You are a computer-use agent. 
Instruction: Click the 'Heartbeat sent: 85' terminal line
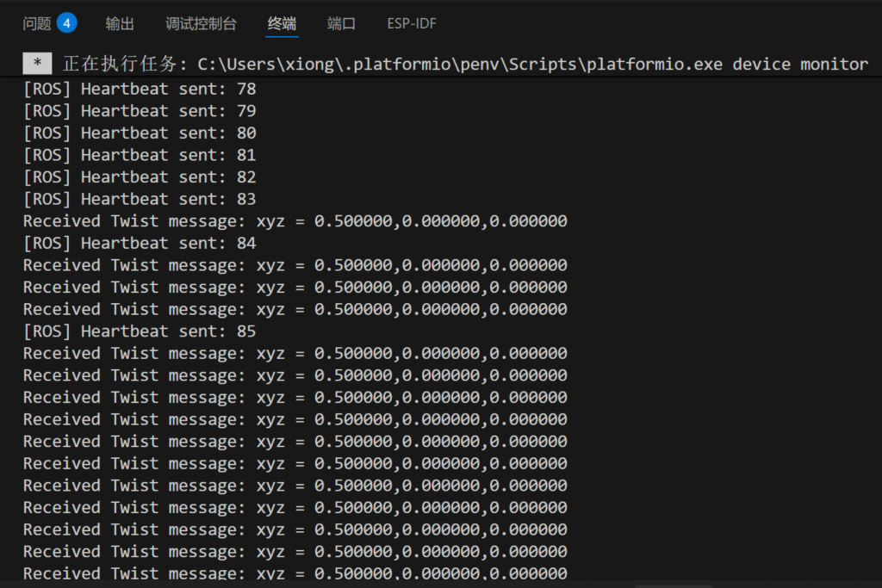coord(140,331)
